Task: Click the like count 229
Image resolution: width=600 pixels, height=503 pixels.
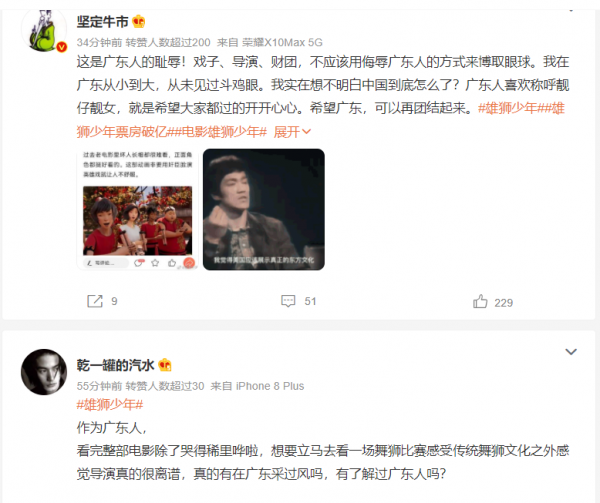Action: pos(504,303)
